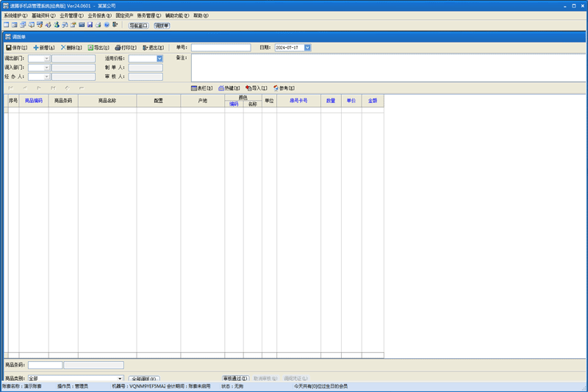Open the 业务报表 menu
The width and height of the screenshot is (588, 392).
click(100, 15)
